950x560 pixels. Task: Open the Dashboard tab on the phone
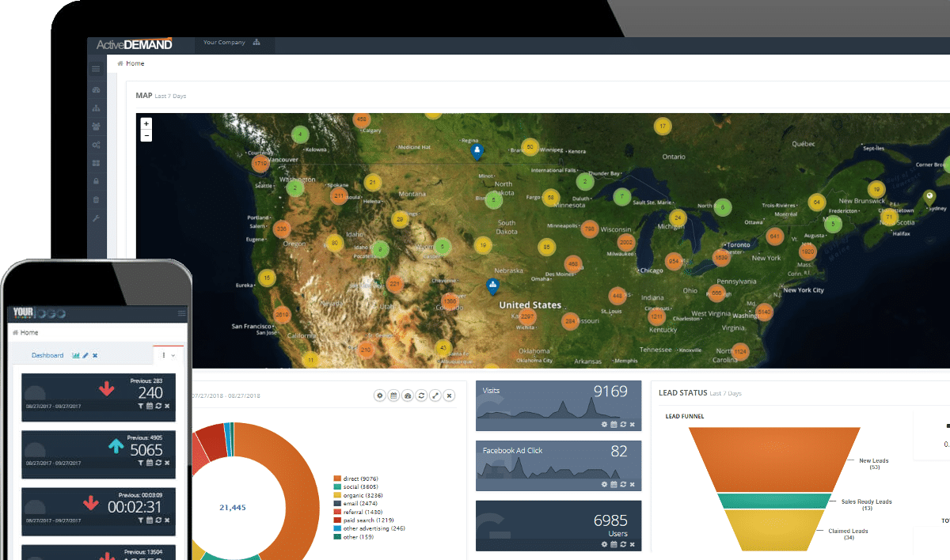(47, 355)
